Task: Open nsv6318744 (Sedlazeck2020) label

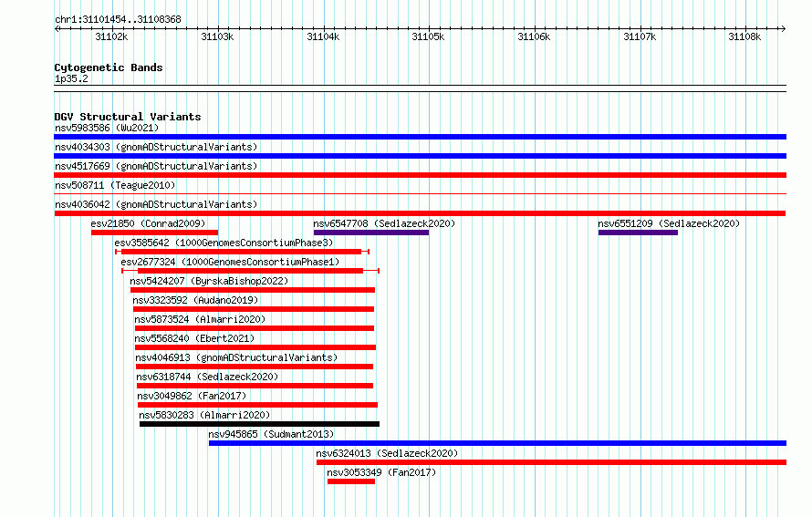Action: pyautogui.click(x=207, y=377)
